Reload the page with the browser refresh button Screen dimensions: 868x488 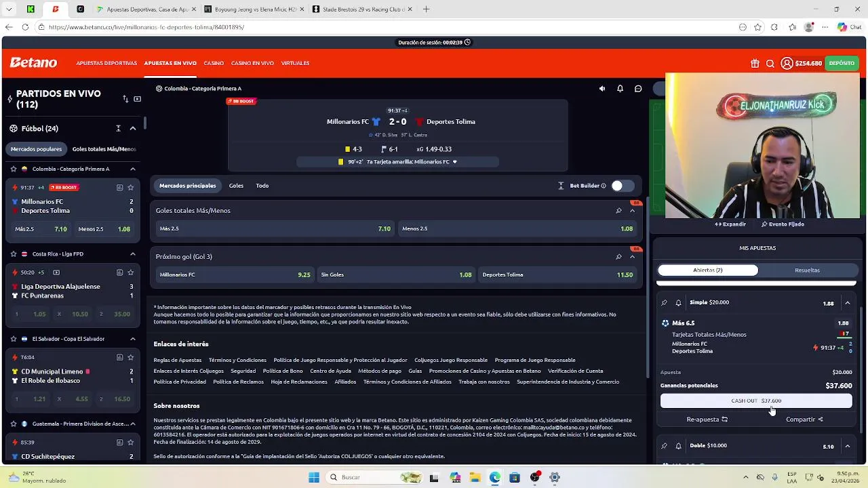pos(25,27)
